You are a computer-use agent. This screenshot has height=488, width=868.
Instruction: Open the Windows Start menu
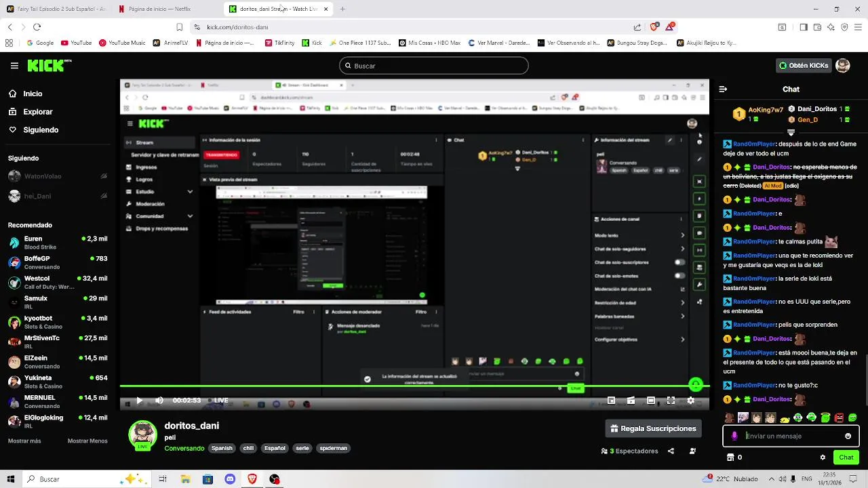pos(11,479)
